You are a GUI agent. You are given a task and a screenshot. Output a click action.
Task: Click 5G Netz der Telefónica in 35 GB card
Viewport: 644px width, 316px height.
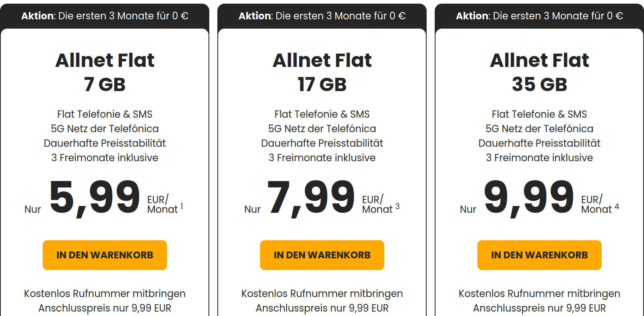point(539,128)
